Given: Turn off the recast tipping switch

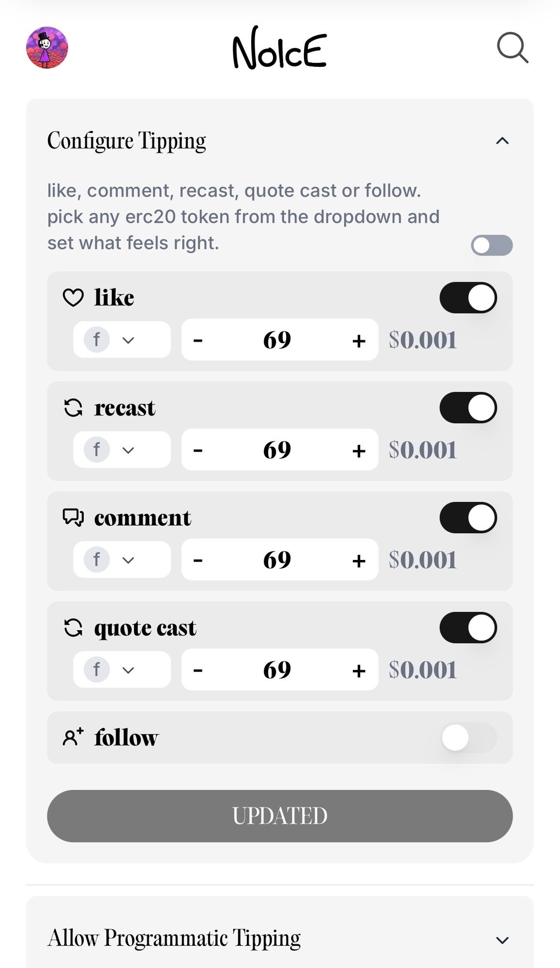Looking at the screenshot, I should [x=468, y=408].
